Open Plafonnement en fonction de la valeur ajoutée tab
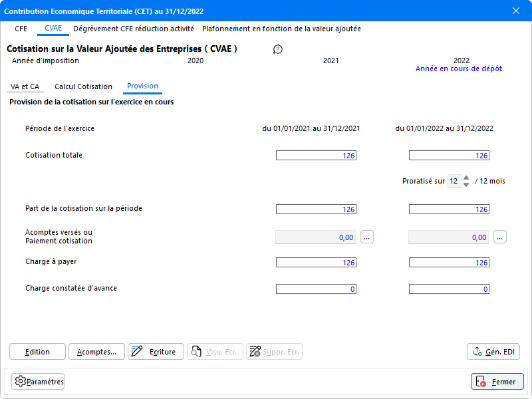 coord(281,29)
